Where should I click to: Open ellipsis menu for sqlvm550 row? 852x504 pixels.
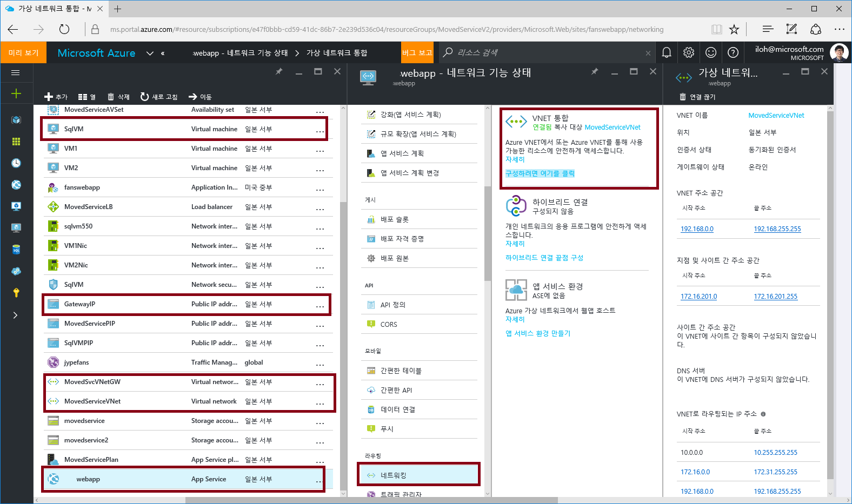[x=320, y=229]
